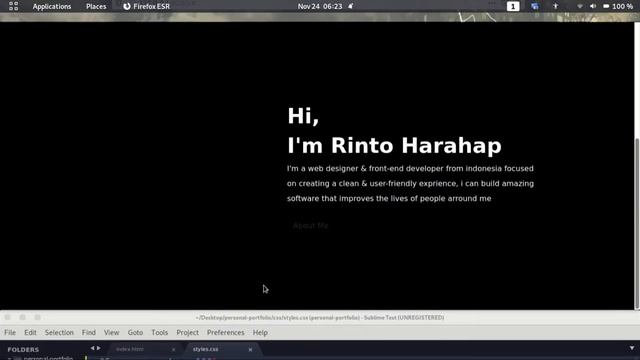Click the battery 100 % indicator
Screen dimensions: 640x360
618,7
